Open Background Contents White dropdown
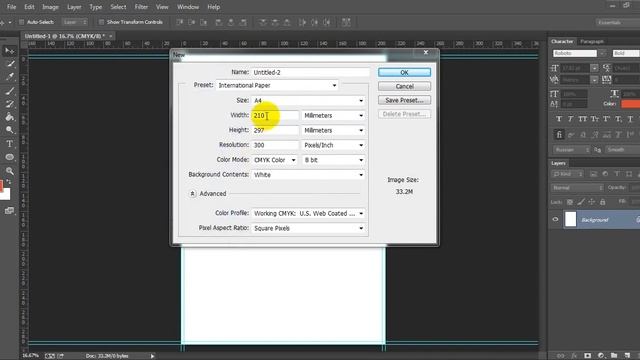Viewport: 640px width, 360px height. pyautogui.click(x=308, y=175)
